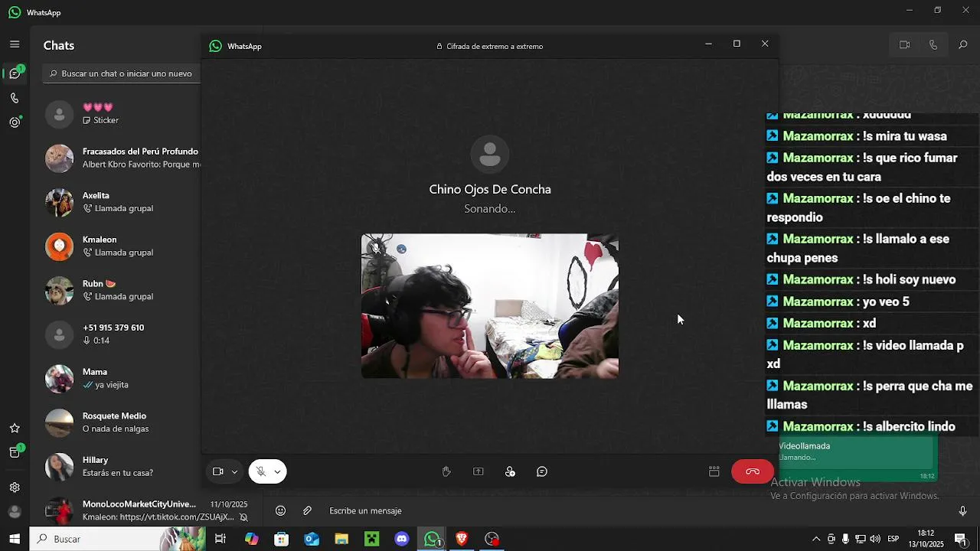Open Windows Start menu
The width and height of the screenshot is (980, 551).
[15, 539]
